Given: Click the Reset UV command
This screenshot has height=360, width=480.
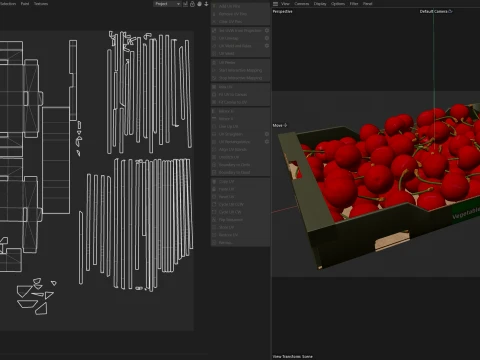Looking at the screenshot, I should click(x=240, y=197).
